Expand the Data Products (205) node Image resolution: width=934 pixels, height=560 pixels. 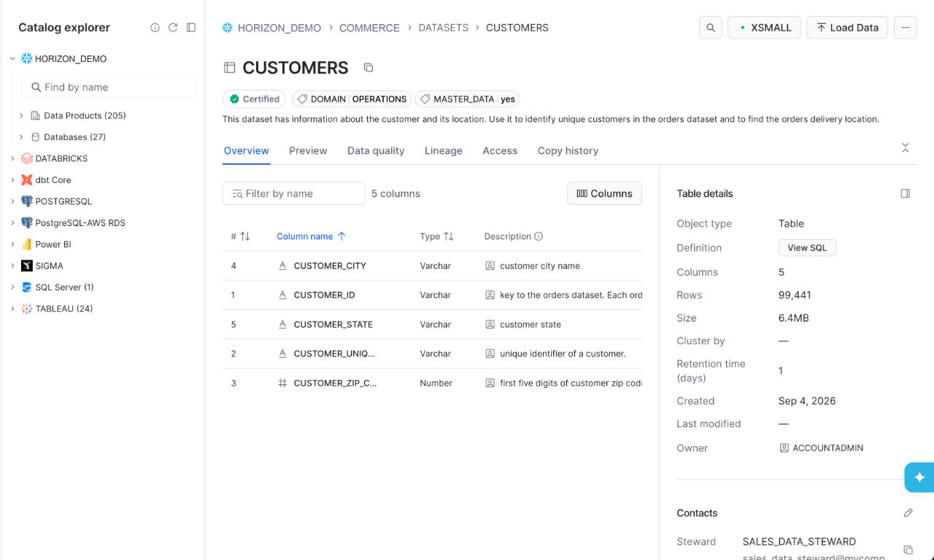click(x=21, y=116)
